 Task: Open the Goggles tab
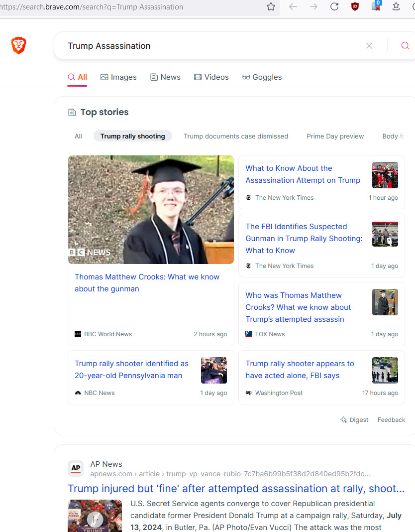click(x=262, y=77)
